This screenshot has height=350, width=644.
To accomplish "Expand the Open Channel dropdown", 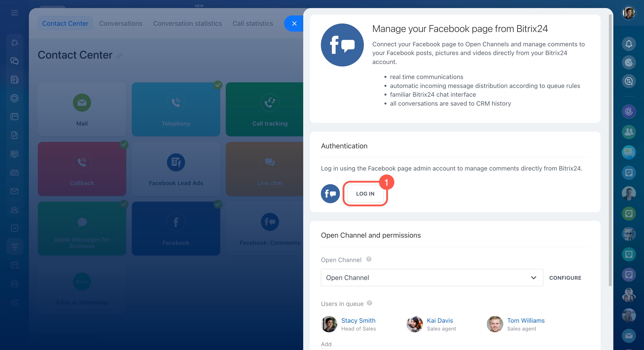I will [431, 277].
